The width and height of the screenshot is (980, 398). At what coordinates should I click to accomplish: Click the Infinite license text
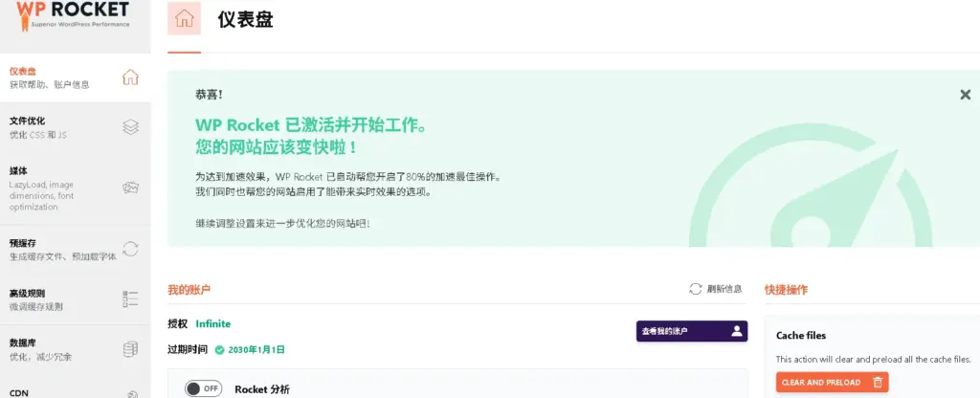(x=213, y=323)
